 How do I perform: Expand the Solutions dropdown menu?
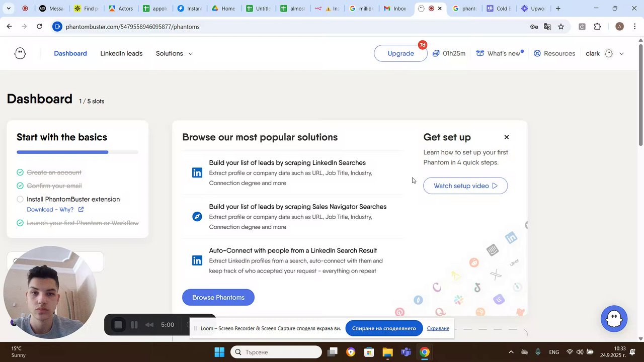[x=174, y=53]
